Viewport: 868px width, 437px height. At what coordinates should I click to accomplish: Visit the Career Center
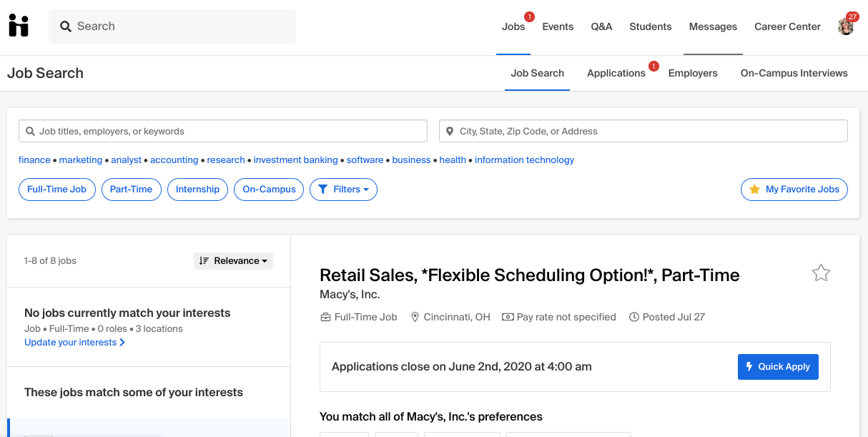point(787,26)
